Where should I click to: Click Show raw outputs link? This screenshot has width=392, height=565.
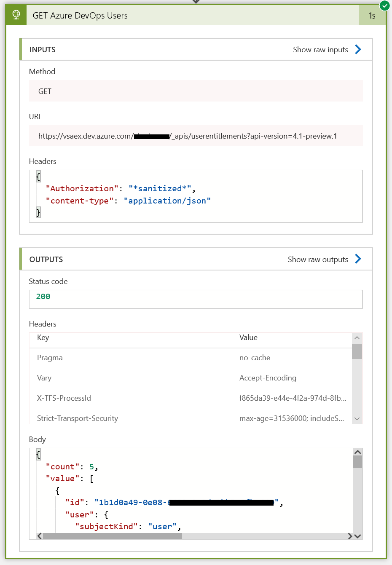point(318,260)
